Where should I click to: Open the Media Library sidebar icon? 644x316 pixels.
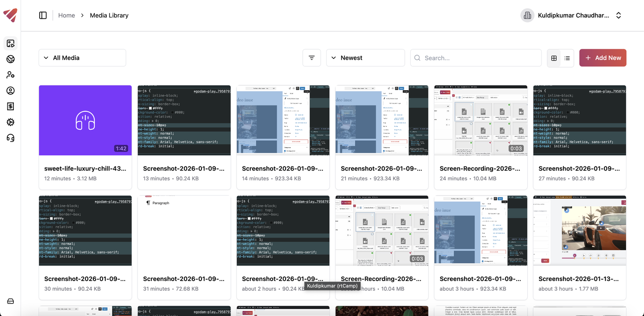pyautogui.click(x=11, y=44)
